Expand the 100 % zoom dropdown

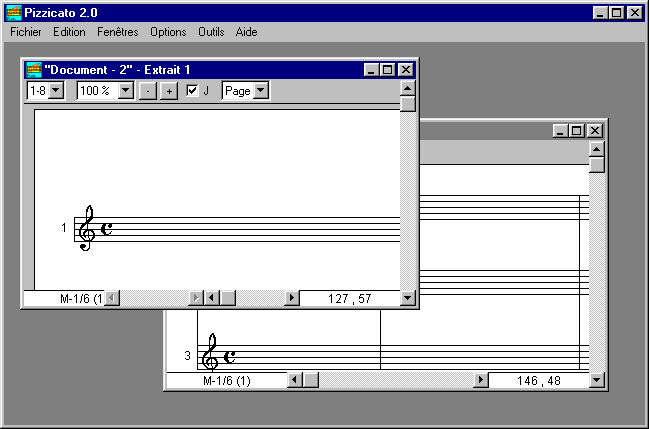tap(126, 90)
